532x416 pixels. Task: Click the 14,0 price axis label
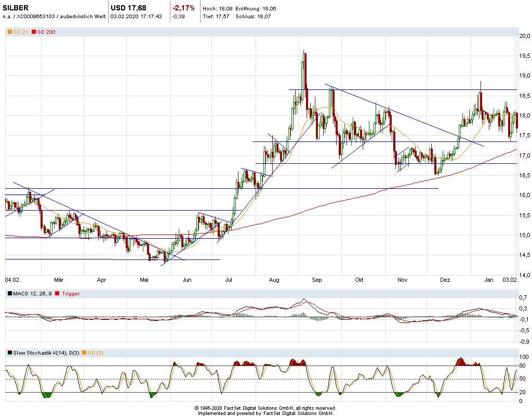[524, 275]
